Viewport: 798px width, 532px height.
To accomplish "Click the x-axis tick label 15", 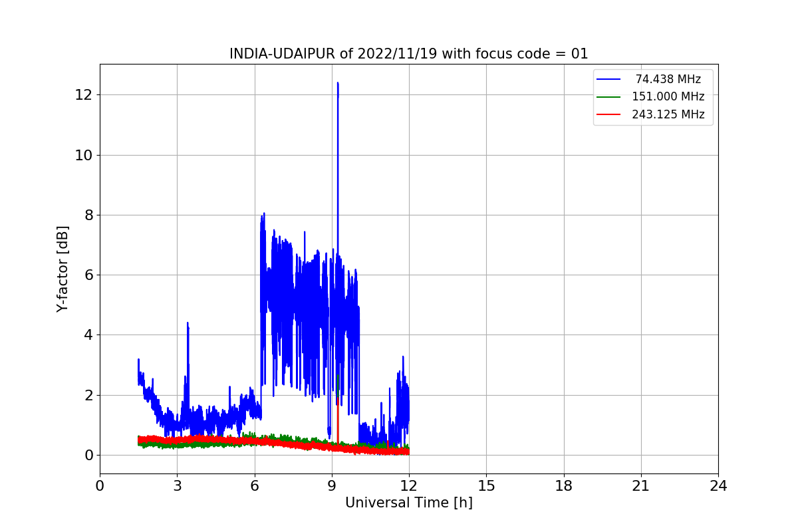I will (486, 486).
